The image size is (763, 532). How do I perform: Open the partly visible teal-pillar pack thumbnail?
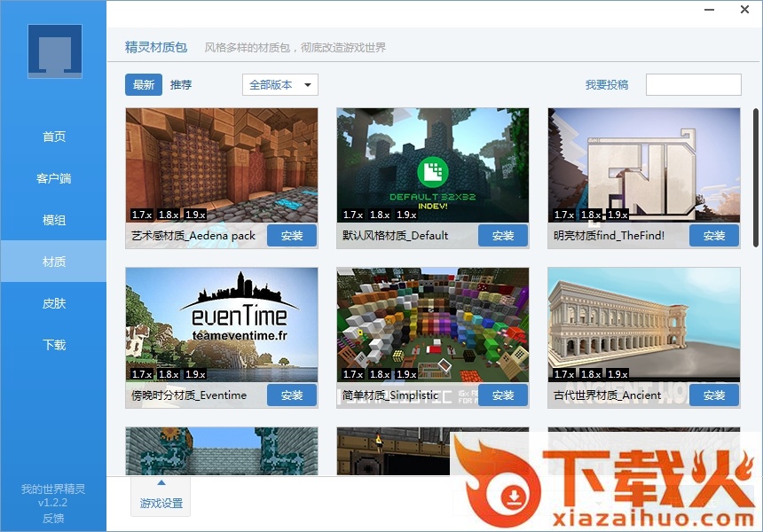pos(222,451)
